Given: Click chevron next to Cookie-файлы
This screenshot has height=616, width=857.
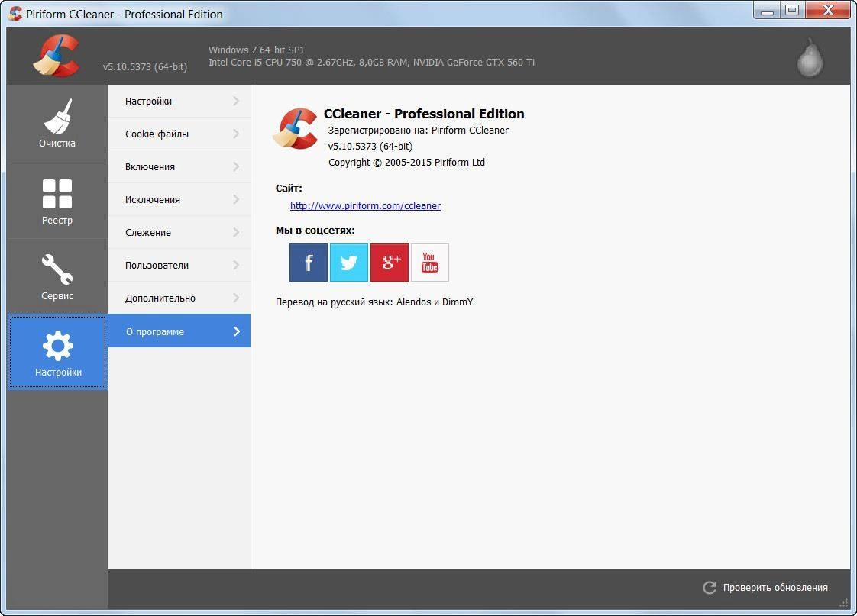Looking at the screenshot, I should click(x=236, y=134).
